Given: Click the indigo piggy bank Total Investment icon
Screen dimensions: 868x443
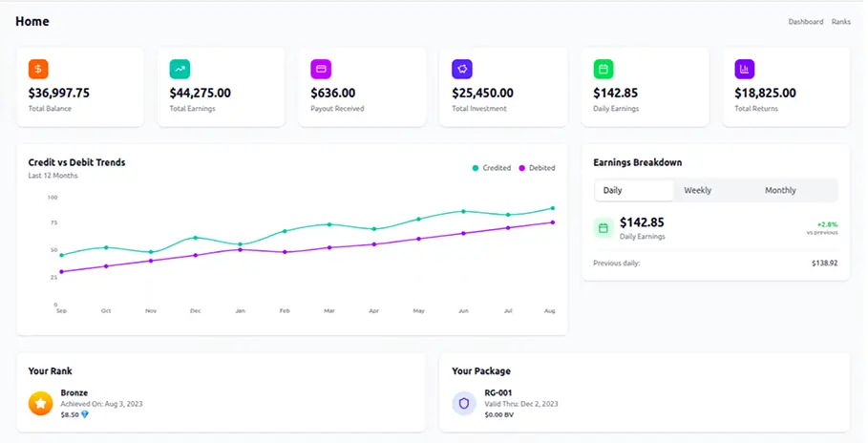Looking at the screenshot, I should pos(462,69).
